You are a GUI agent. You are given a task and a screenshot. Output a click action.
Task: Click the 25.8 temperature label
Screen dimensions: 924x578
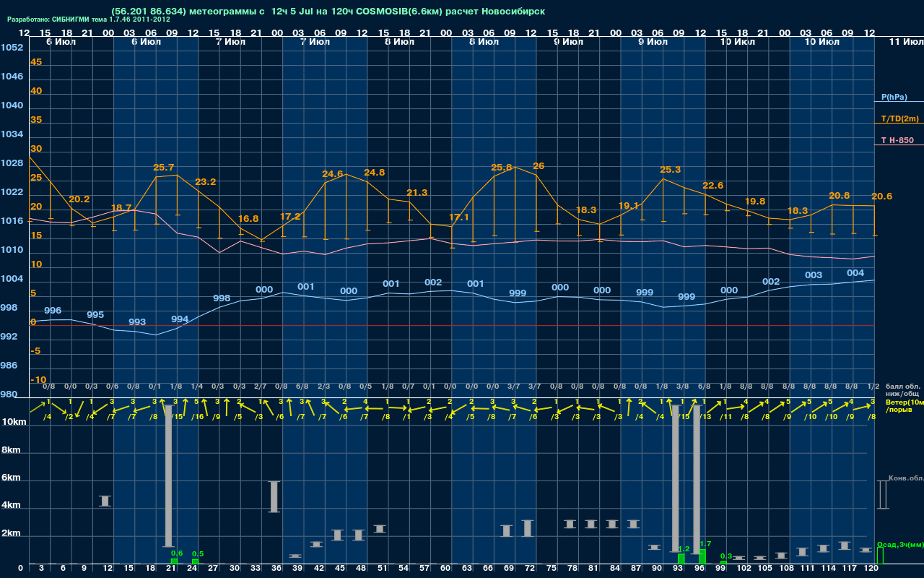502,168
